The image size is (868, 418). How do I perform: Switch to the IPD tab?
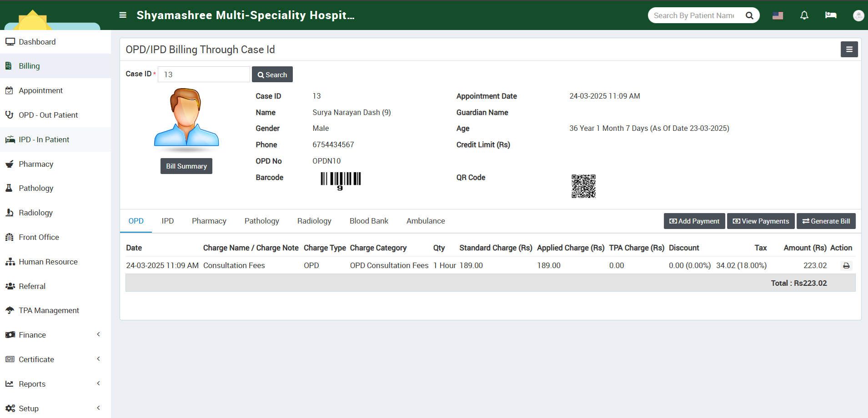pos(167,221)
